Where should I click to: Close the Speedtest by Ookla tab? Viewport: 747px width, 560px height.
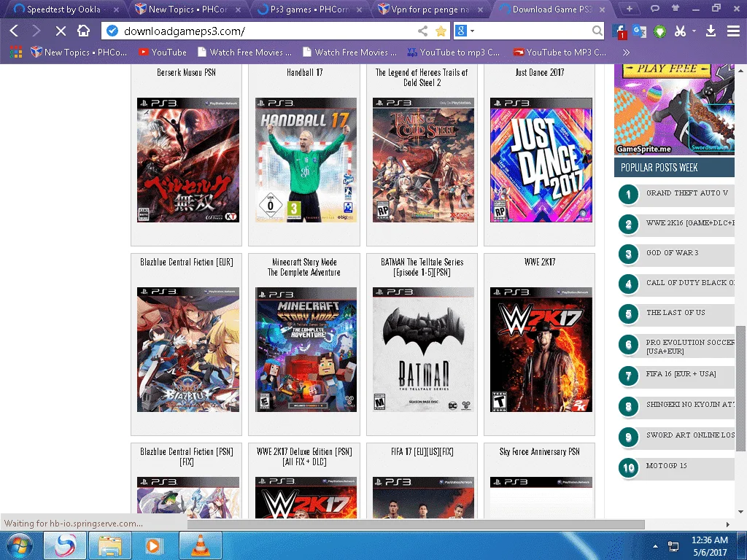click(x=117, y=9)
